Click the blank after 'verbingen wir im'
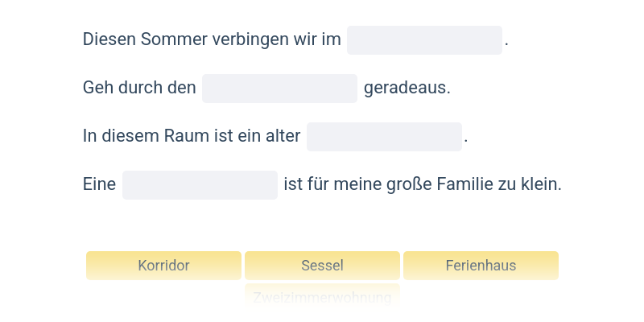Screen dimensions: 644x322 (x=424, y=40)
